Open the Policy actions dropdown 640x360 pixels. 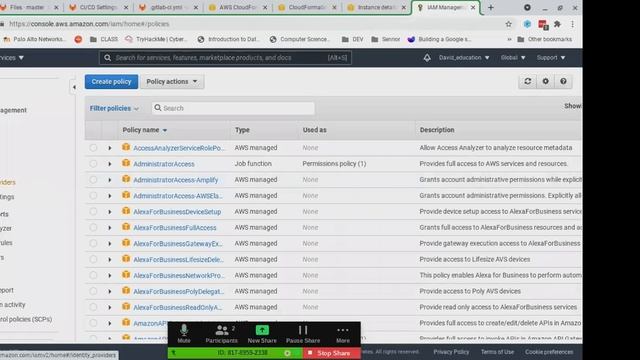point(172,82)
